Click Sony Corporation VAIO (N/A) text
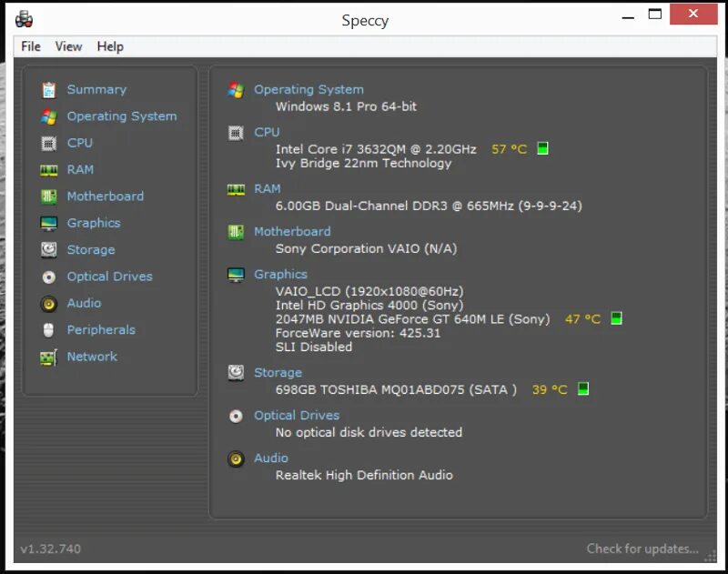This screenshot has height=574, width=728. 366,248
